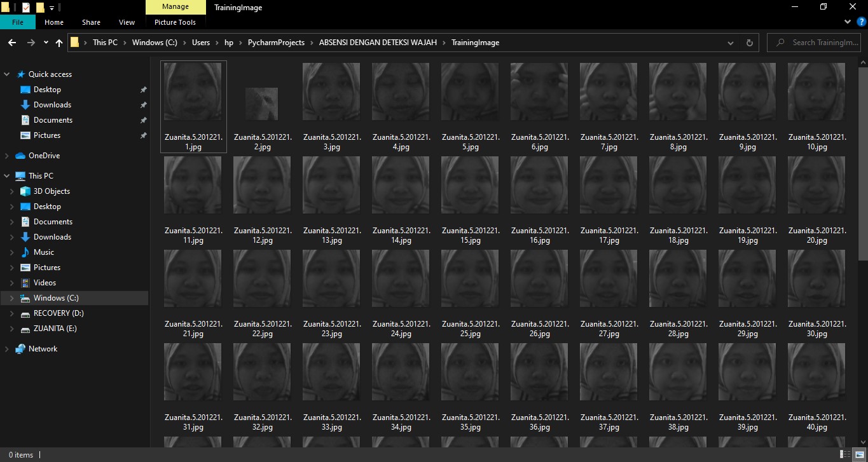Navigate to Users via the breadcrumb
868x462 pixels.
[200, 43]
